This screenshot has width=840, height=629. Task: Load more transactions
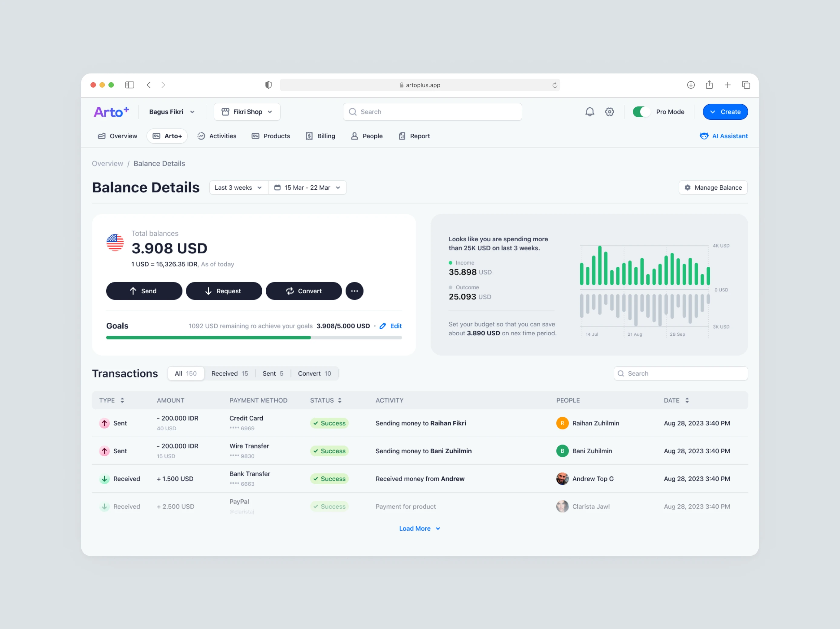tap(420, 528)
